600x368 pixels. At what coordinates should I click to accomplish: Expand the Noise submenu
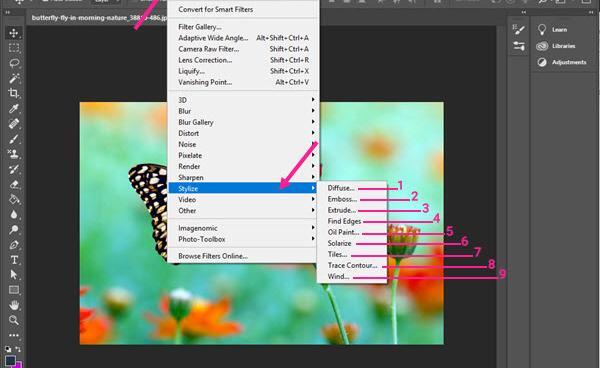tap(243, 144)
